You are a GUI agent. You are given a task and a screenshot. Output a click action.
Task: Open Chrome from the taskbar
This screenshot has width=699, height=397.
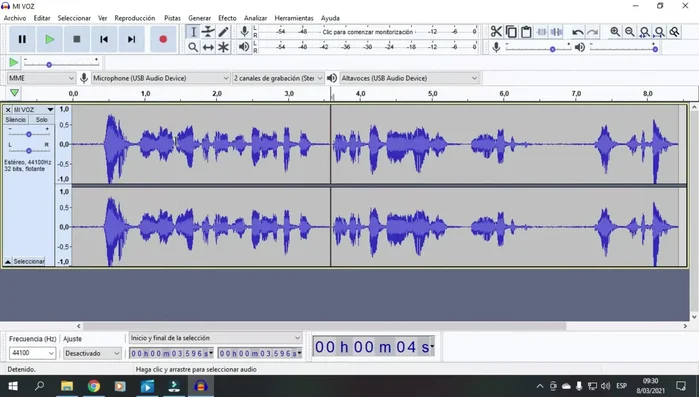click(x=94, y=386)
